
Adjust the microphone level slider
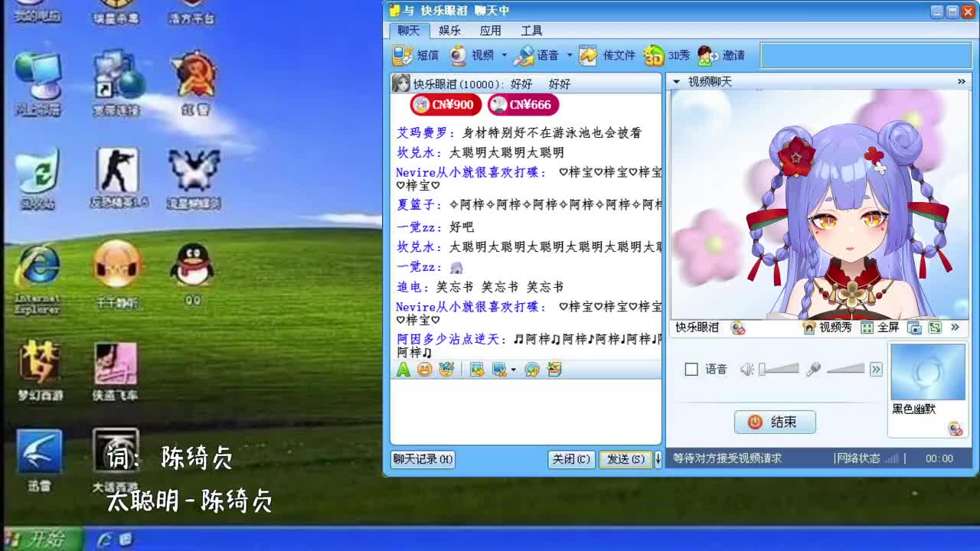[x=845, y=370]
